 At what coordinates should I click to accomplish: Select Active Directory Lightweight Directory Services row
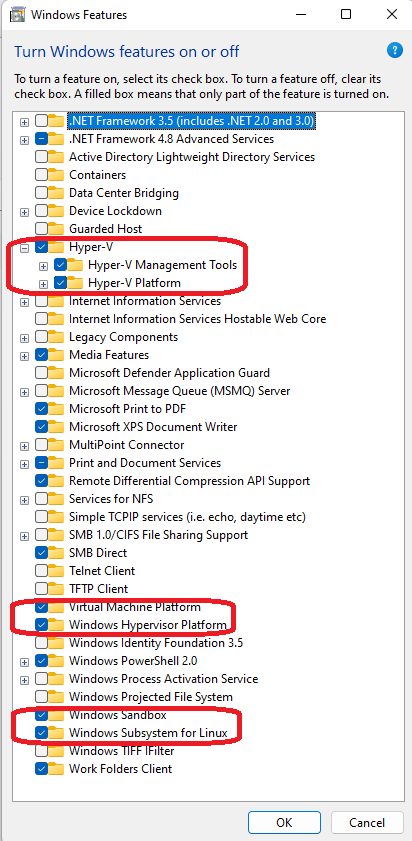click(192, 157)
